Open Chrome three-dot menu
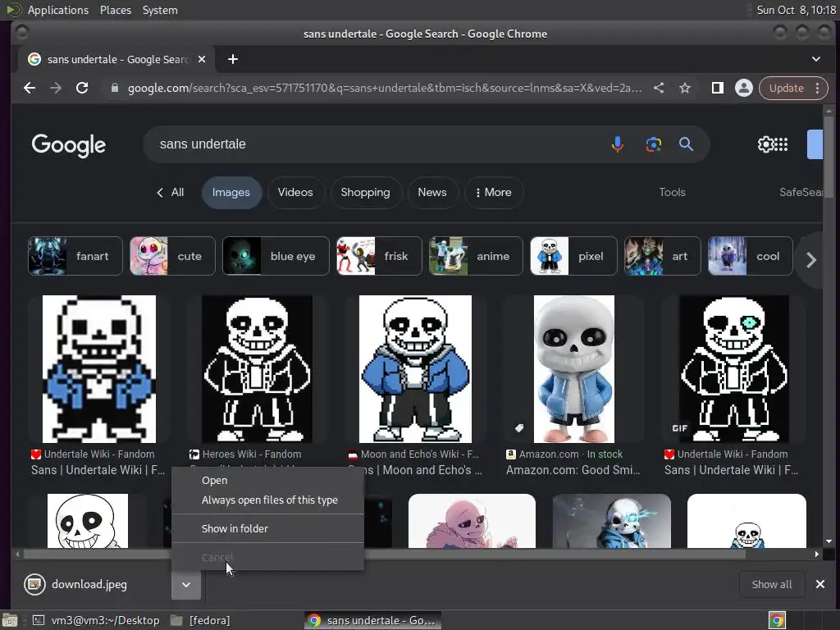Image resolution: width=840 pixels, height=630 pixels. 818,88
